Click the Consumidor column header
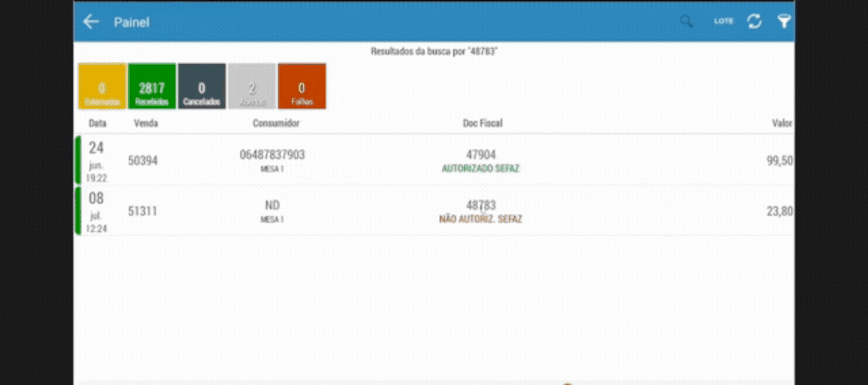Viewport: 868px width, 385px height. pyautogui.click(x=275, y=123)
